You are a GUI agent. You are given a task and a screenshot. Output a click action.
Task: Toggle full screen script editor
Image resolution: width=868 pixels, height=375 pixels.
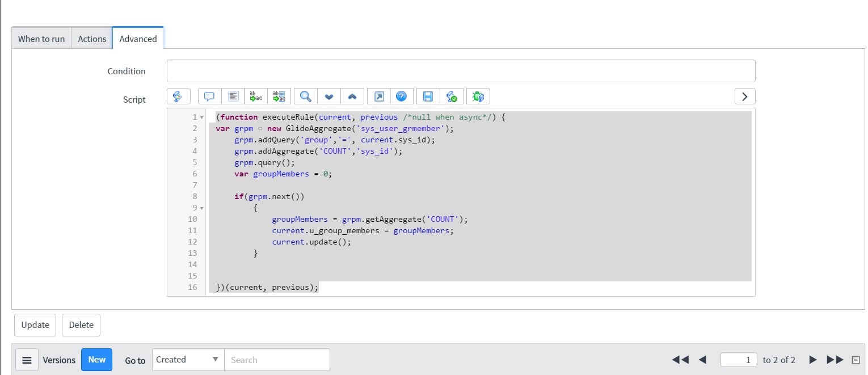(x=378, y=96)
